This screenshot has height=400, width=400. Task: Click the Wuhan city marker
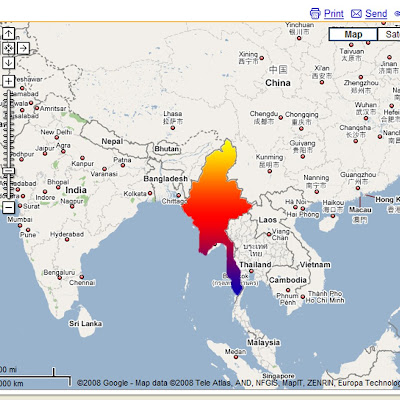point(366,118)
